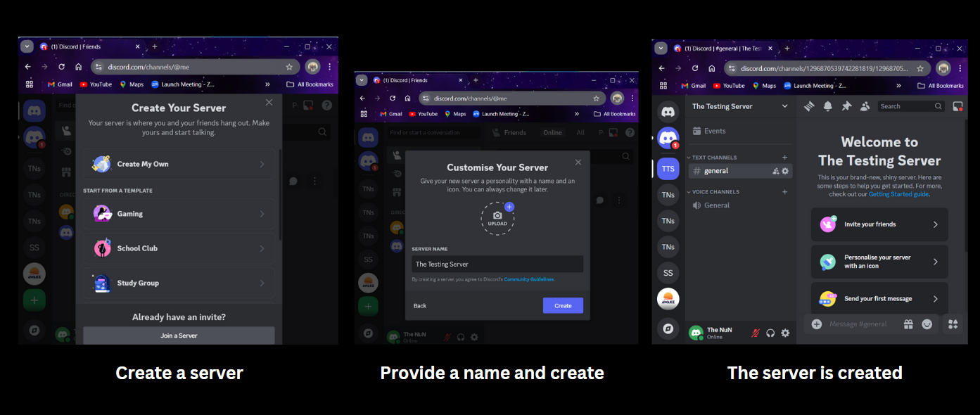
Task: Toggle headphones deafen in right screenshot
Action: pos(770,333)
